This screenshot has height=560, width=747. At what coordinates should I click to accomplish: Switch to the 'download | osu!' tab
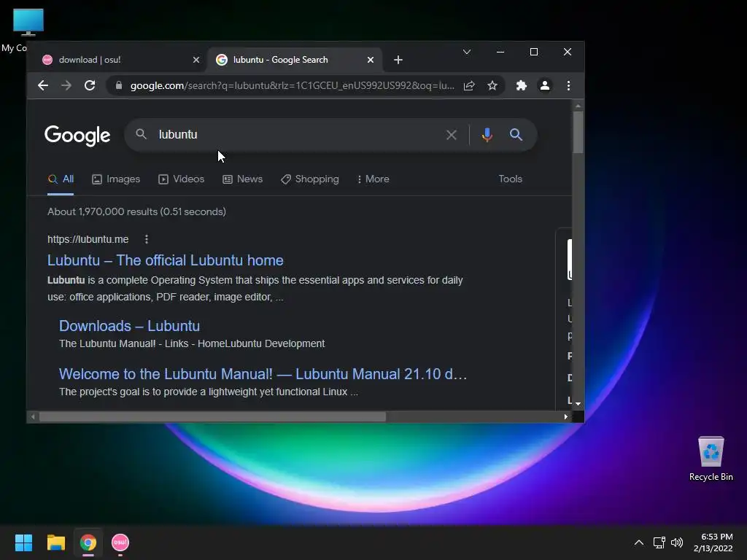coord(119,60)
